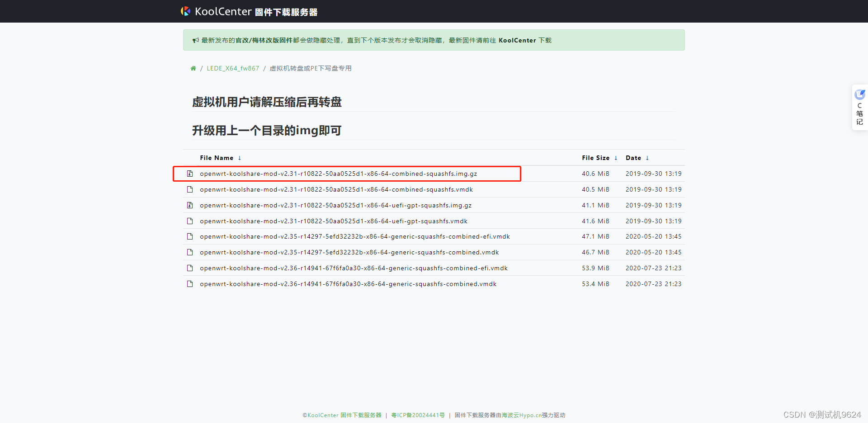Click the 41.1 MiB size cell
The height and width of the screenshot is (423, 868).
pos(595,205)
